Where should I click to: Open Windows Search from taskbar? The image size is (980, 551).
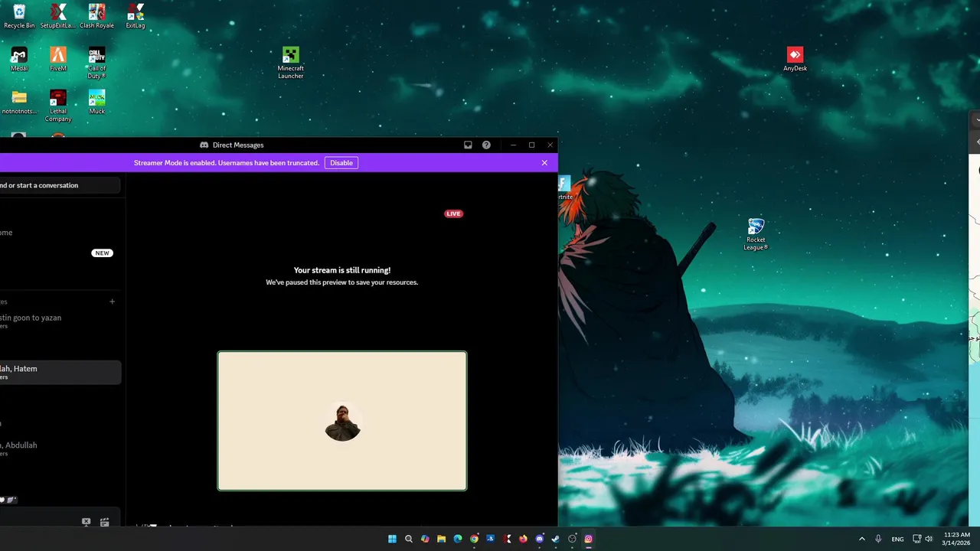point(409,539)
